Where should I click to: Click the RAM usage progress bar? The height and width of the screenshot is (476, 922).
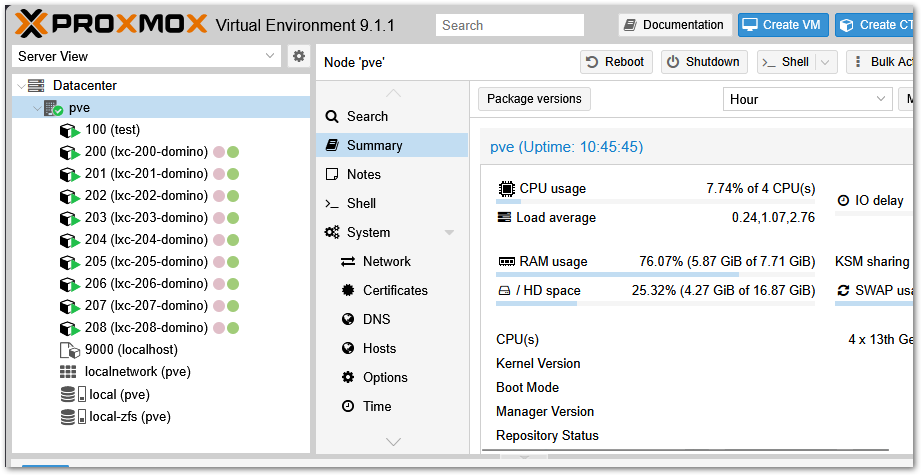[656, 274]
